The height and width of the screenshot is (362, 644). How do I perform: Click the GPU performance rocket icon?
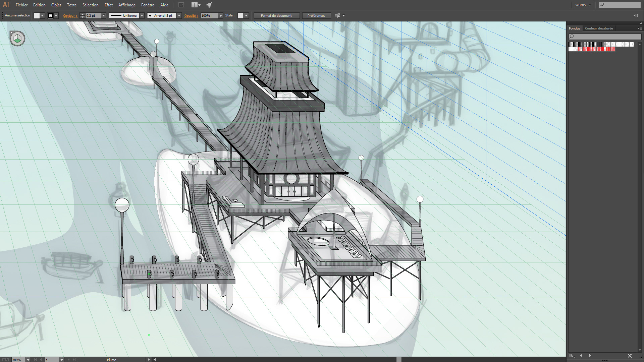click(209, 5)
